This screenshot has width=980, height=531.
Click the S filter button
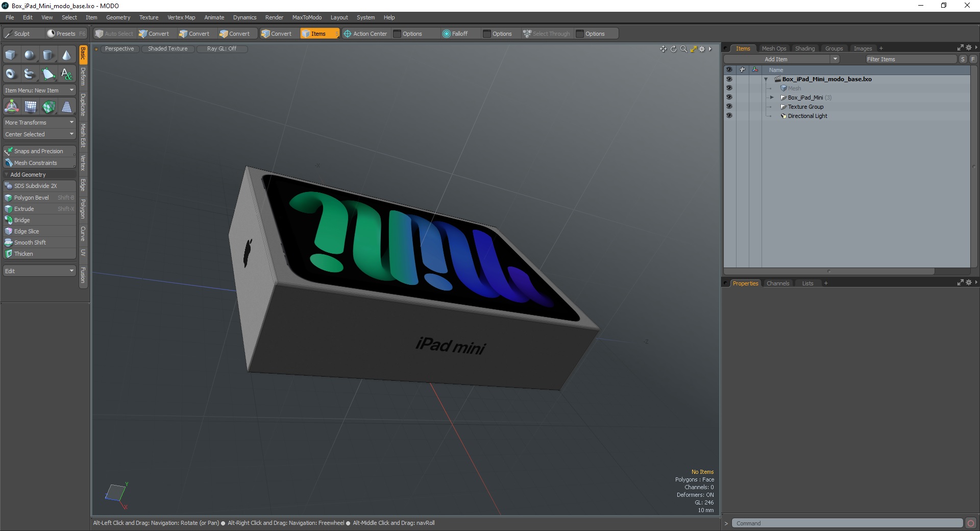click(963, 59)
